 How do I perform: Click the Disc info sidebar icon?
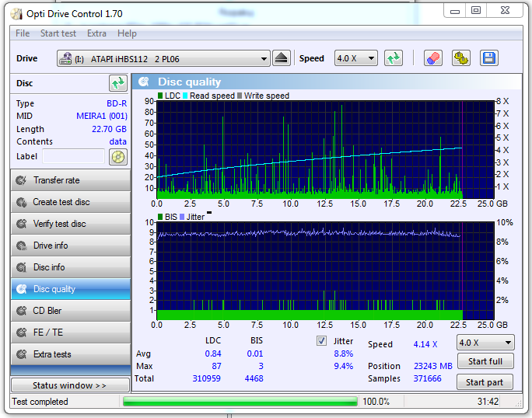coord(21,267)
